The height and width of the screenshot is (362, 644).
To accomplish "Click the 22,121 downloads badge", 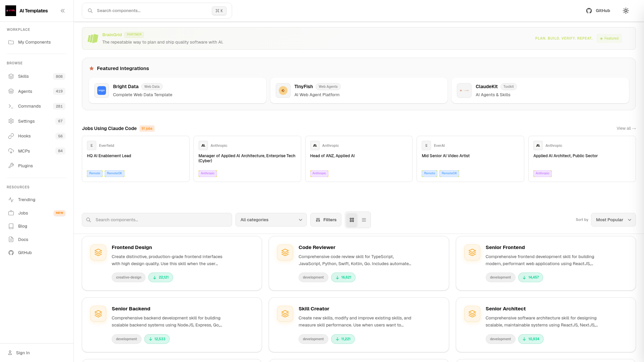I will point(161,278).
